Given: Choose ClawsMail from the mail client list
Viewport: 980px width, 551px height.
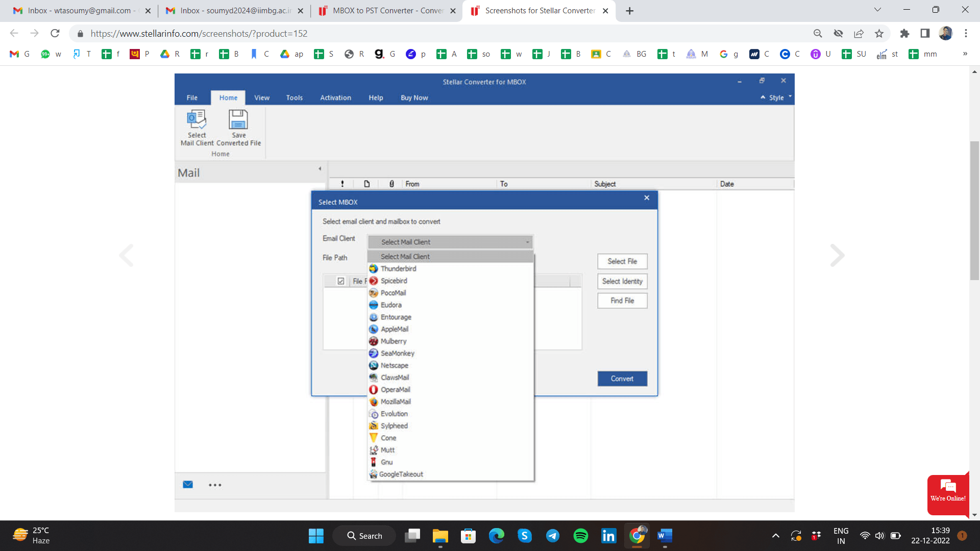Looking at the screenshot, I should [451, 378].
